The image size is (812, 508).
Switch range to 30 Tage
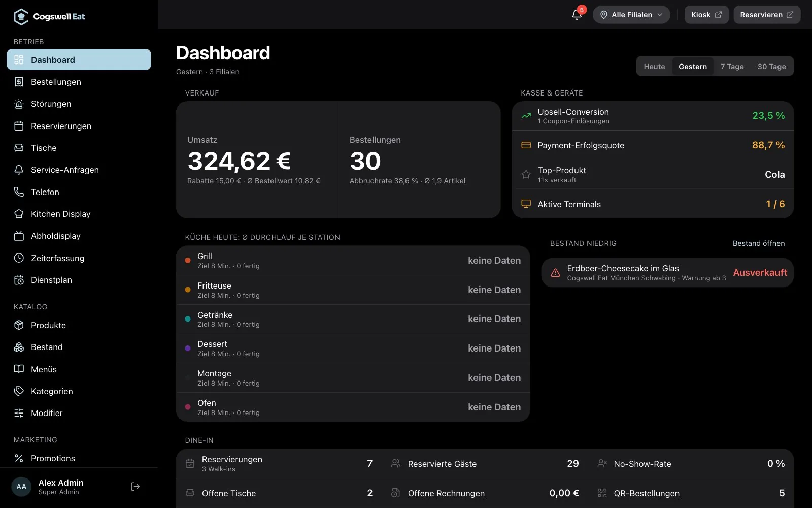coord(771,67)
